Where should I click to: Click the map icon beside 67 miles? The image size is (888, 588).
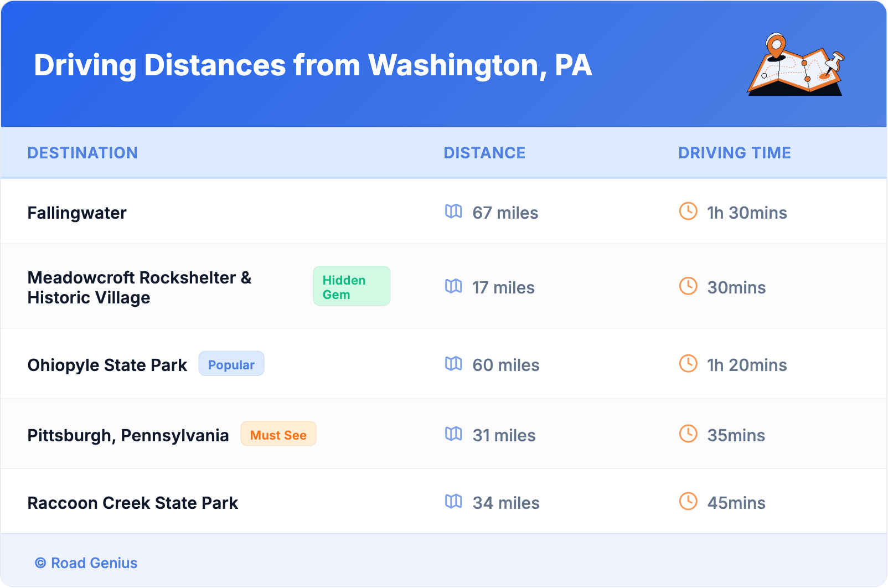tap(453, 212)
